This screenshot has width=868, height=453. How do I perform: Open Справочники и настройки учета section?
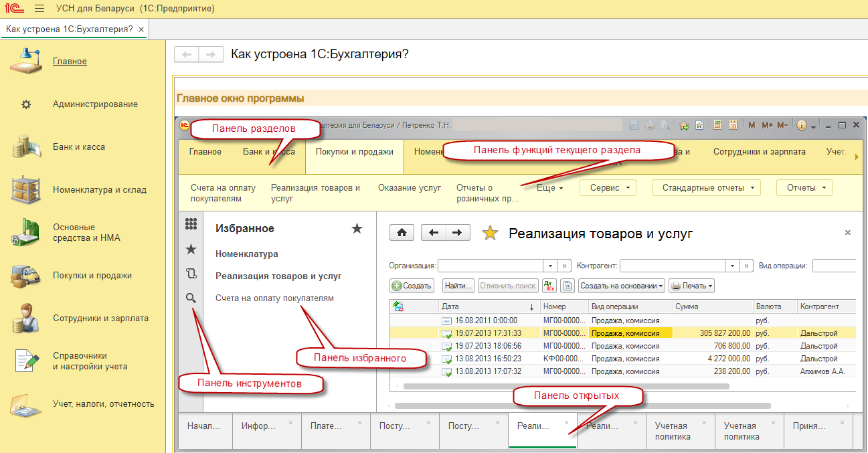point(90,361)
